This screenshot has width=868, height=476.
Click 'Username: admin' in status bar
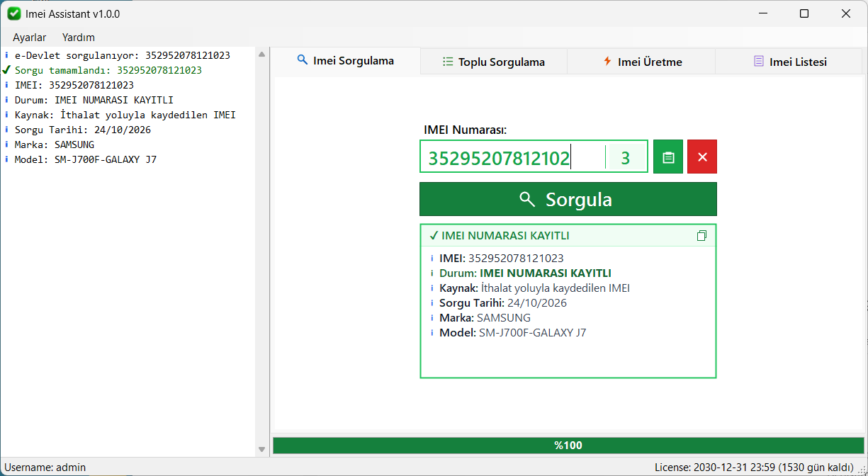(x=45, y=467)
